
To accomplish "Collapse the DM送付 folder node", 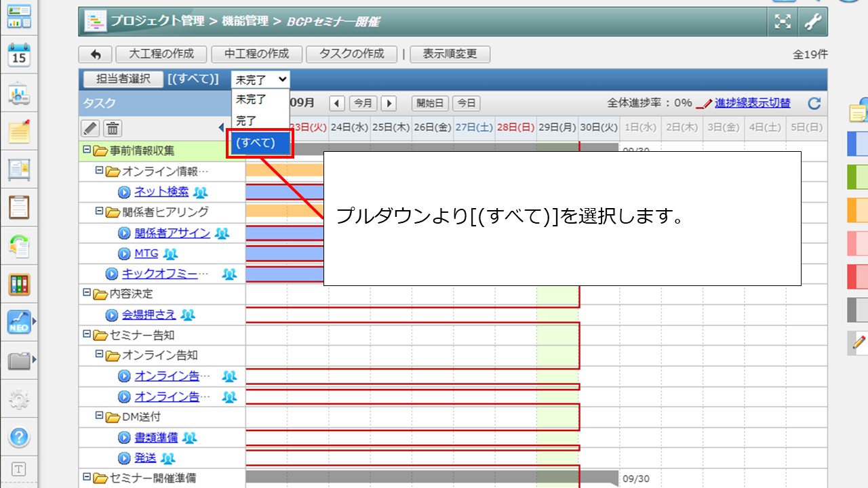I will 99,415.
